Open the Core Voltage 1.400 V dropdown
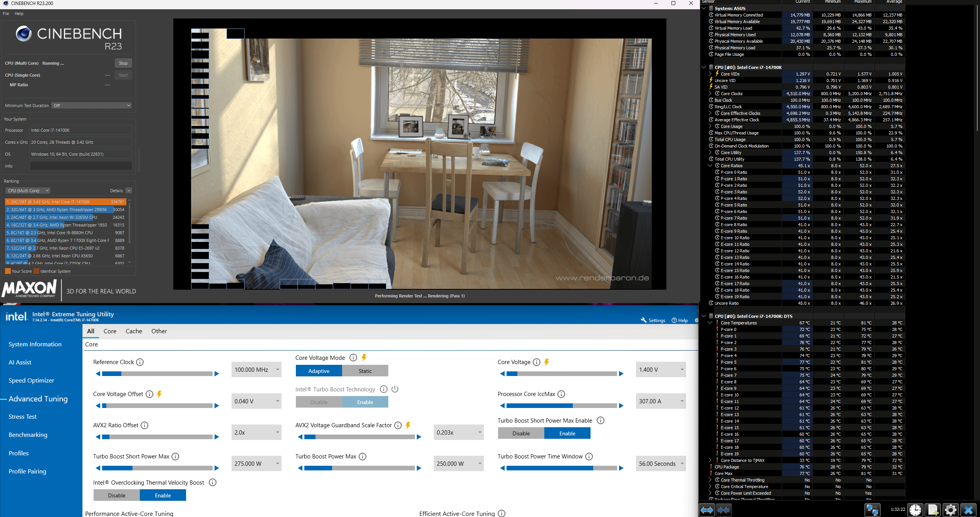The width and height of the screenshot is (980, 517). (661, 370)
